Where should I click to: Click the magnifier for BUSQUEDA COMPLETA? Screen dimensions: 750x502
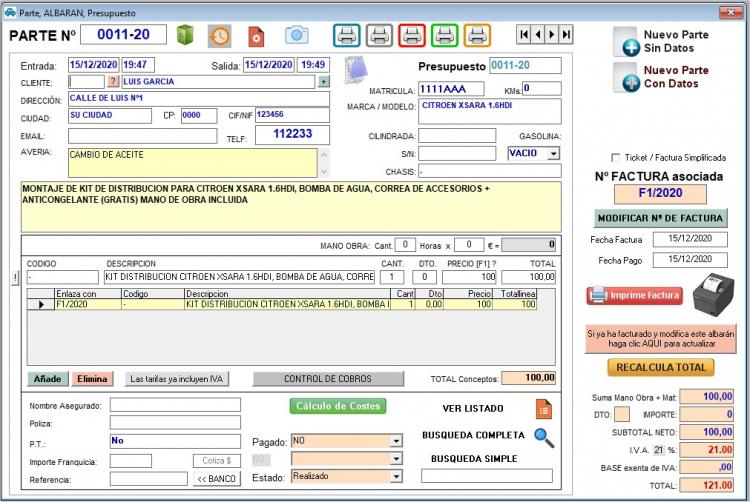(x=544, y=437)
